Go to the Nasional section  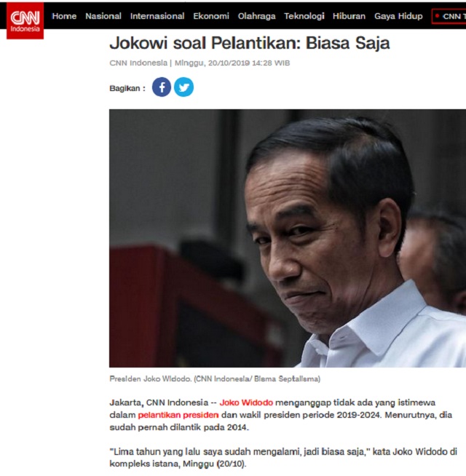pos(103,16)
